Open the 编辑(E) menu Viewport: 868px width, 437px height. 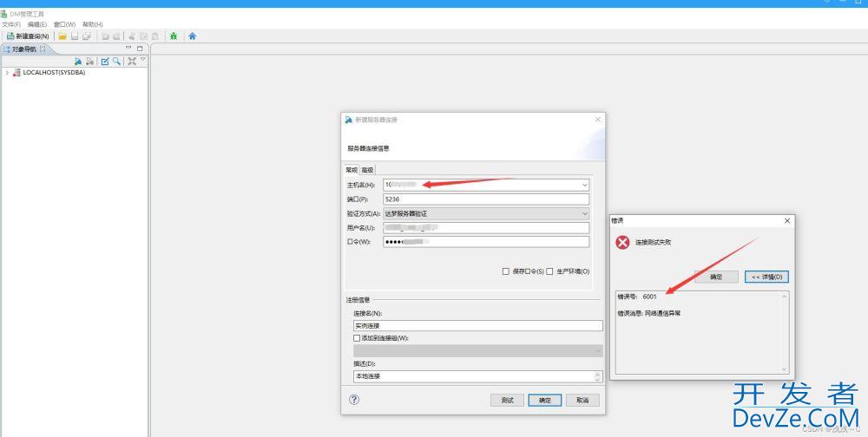(37, 24)
